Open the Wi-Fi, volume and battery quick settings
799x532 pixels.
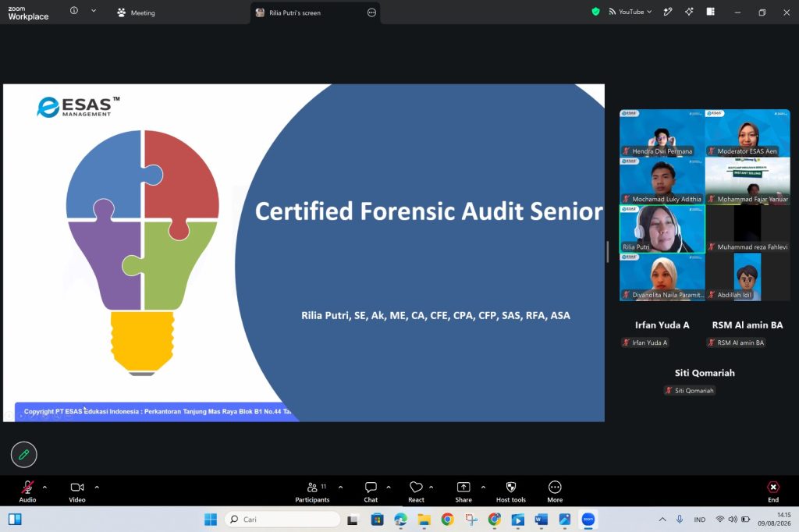coord(733,520)
